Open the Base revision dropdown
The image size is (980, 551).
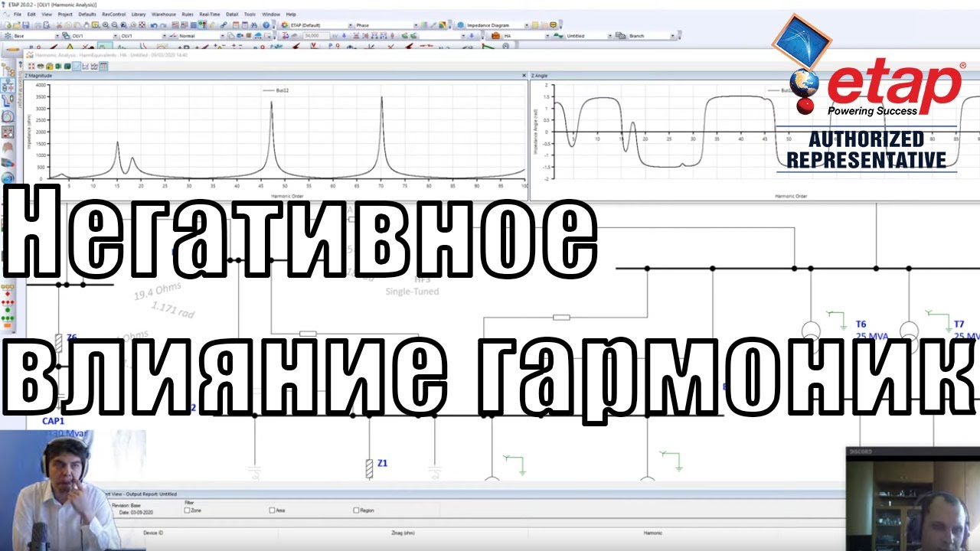pyautogui.click(x=57, y=36)
